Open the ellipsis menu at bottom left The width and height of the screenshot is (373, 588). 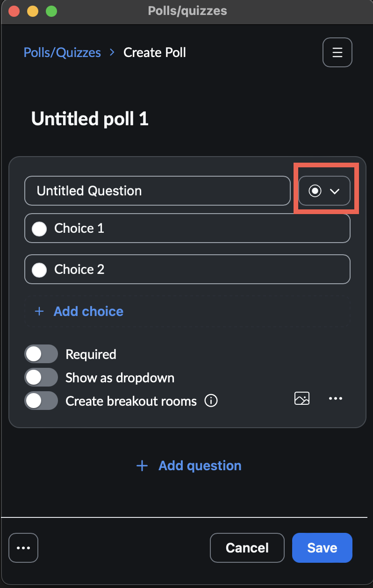point(23,547)
